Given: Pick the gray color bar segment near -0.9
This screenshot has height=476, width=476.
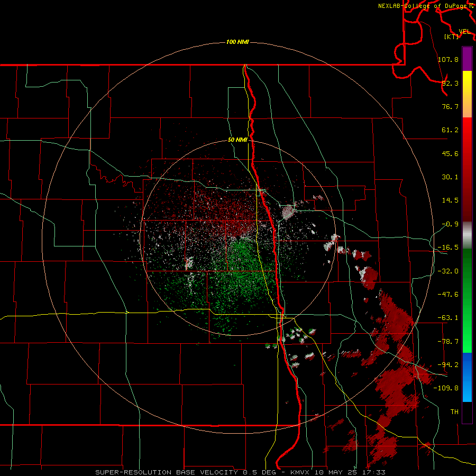Looking at the screenshot, I should pyautogui.click(x=467, y=235).
